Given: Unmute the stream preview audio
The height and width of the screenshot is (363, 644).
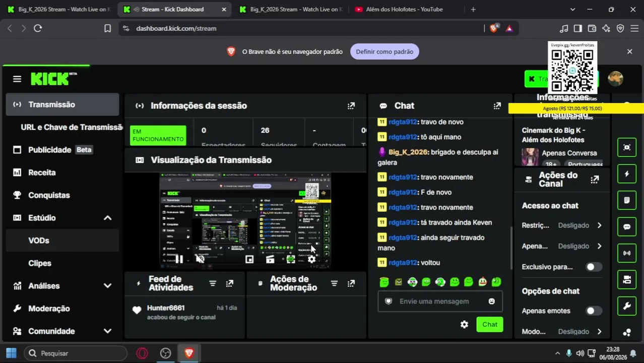Looking at the screenshot, I should 200,259.
